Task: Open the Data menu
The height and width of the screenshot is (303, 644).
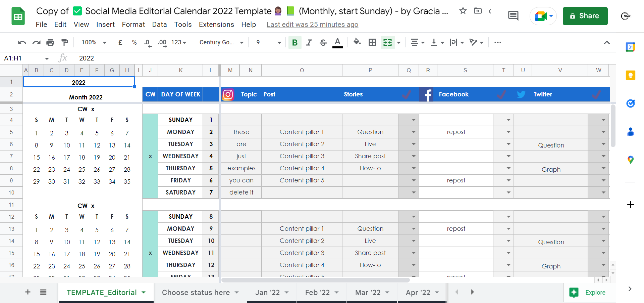Action: tap(159, 25)
